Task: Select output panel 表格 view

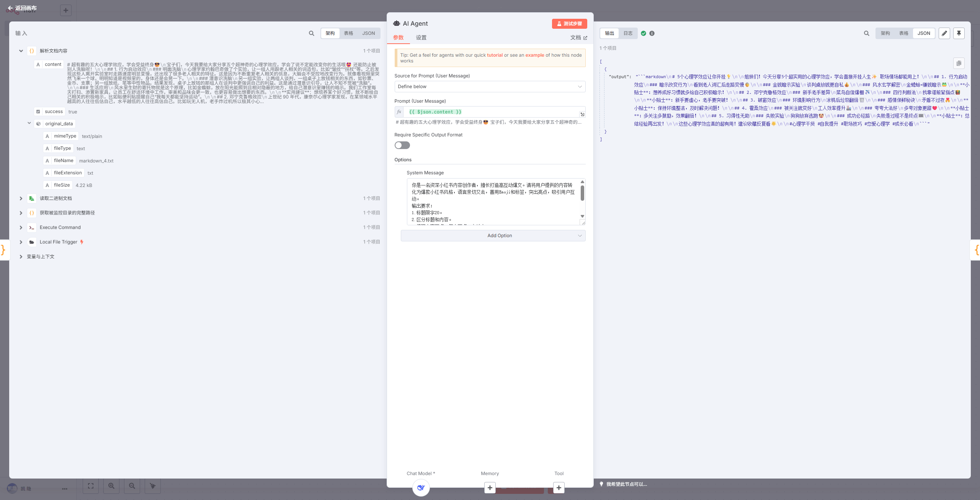Action: 903,33
